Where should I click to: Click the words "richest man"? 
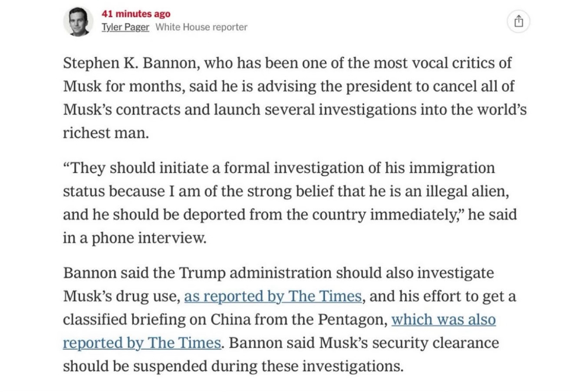(x=105, y=133)
